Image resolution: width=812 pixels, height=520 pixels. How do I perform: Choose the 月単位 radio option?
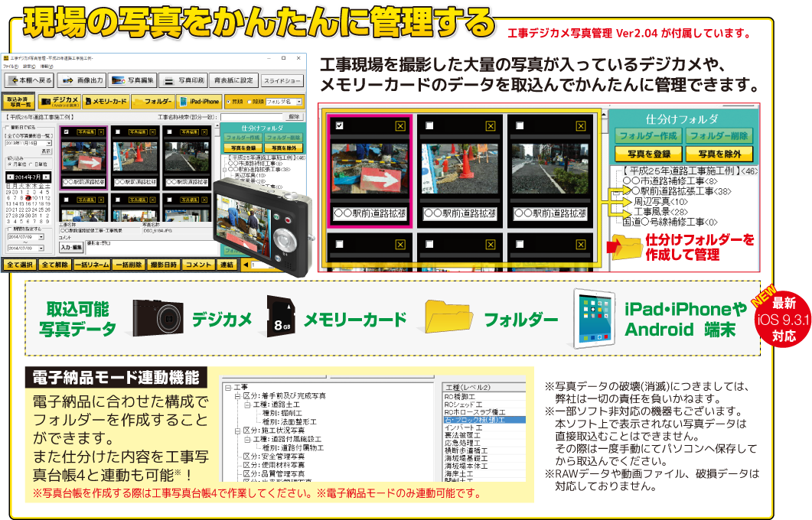[x=9, y=164]
